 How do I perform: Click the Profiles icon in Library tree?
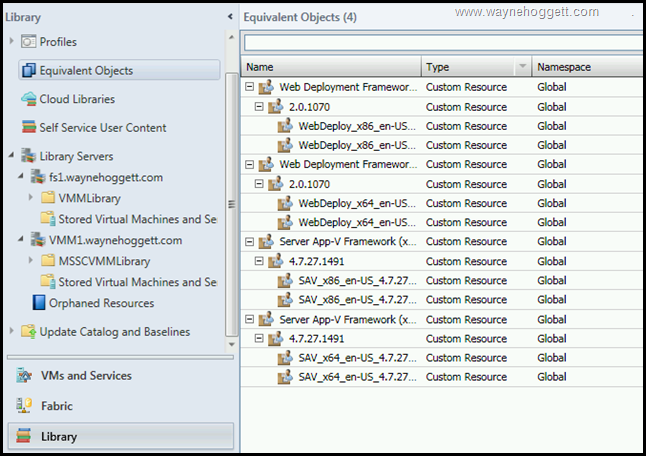[28, 42]
